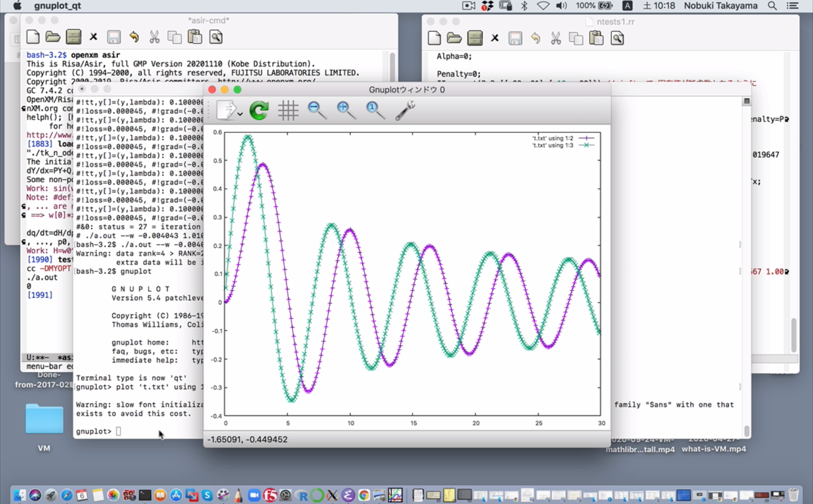Click Paste clipboard in asir-cmd window toolbar
Viewport: 813px width, 504px height.
coord(195,37)
